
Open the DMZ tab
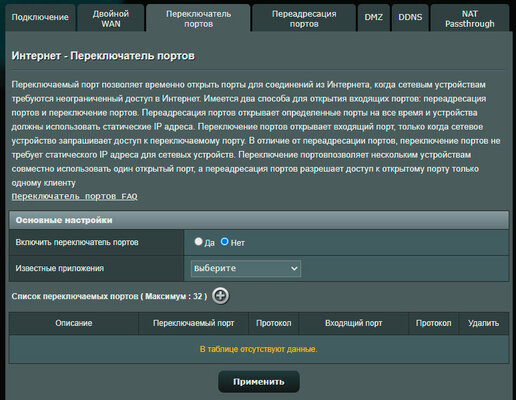tap(373, 18)
